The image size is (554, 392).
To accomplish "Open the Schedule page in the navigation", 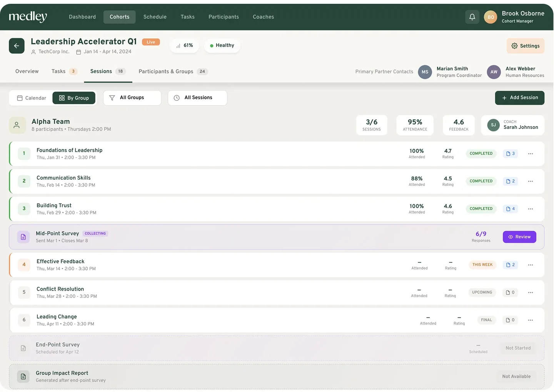I will 155,17.
